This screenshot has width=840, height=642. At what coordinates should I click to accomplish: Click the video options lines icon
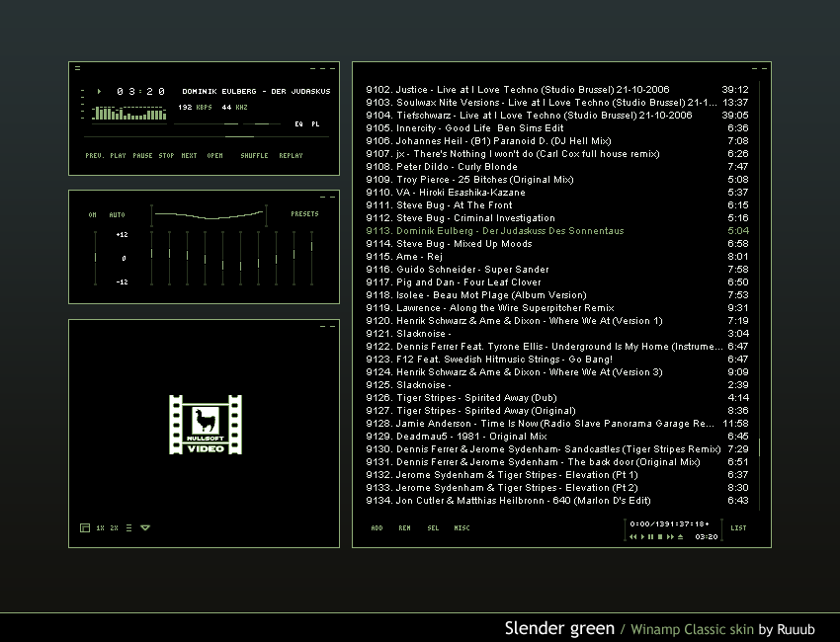(x=129, y=528)
